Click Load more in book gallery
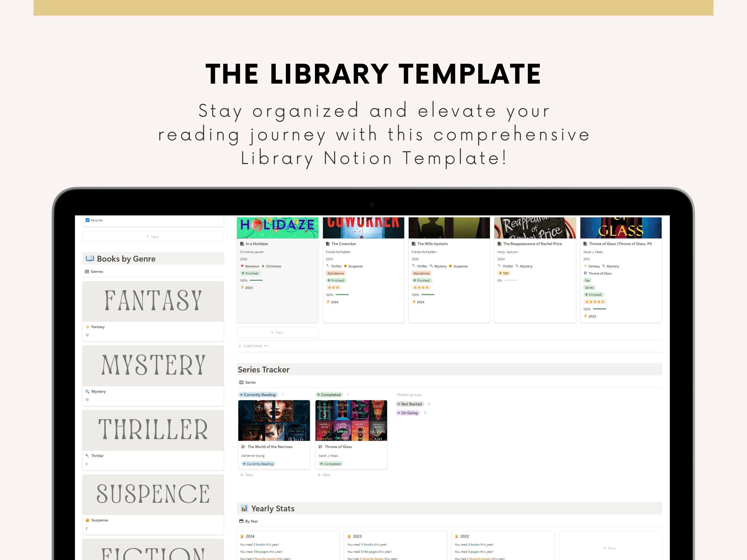The width and height of the screenshot is (747, 560). pyautogui.click(x=250, y=346)
